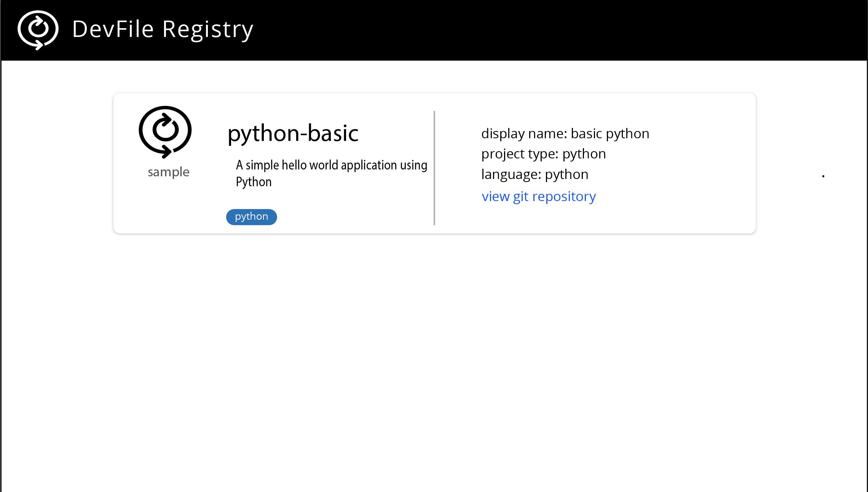Click the empty black header bar area

(x=571, y=30)
